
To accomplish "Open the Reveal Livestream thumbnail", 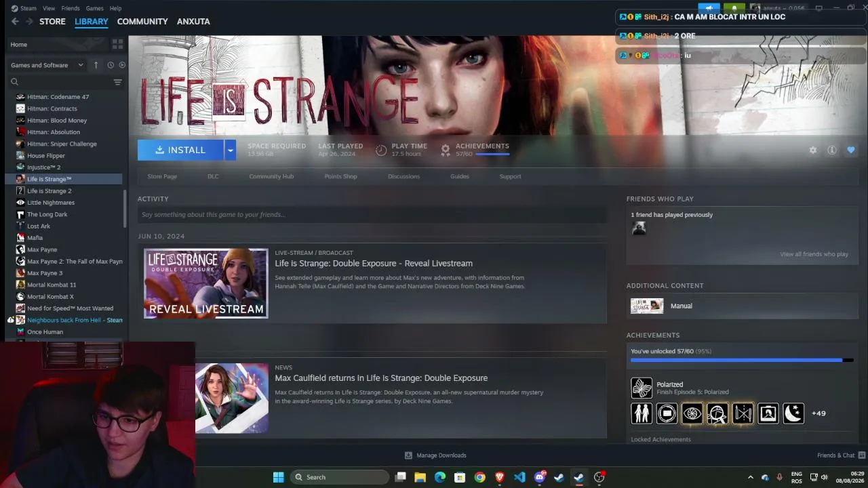I will coord(206,283).
